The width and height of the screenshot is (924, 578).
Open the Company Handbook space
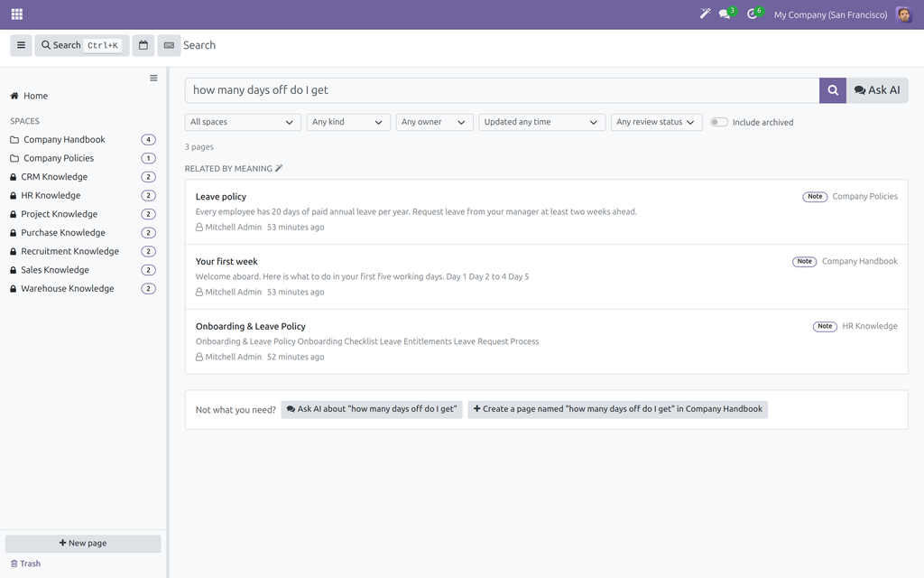coord(82,140)
